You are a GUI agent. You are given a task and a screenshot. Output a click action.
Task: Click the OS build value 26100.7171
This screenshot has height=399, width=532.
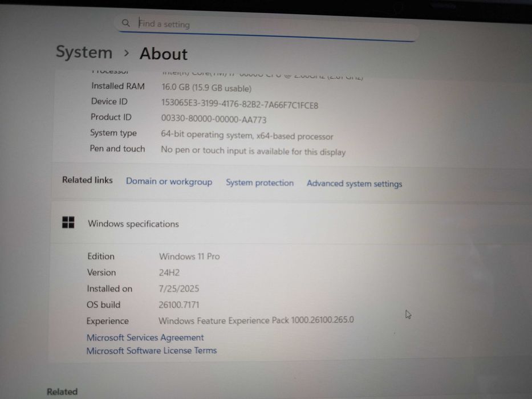pyautogui.click(x=179, y=304)
